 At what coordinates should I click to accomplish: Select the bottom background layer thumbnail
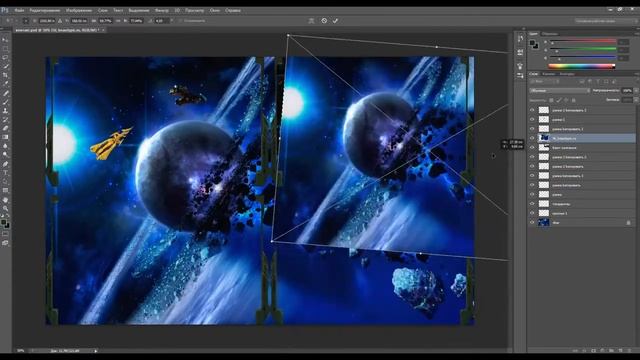(x=544, y=222)
